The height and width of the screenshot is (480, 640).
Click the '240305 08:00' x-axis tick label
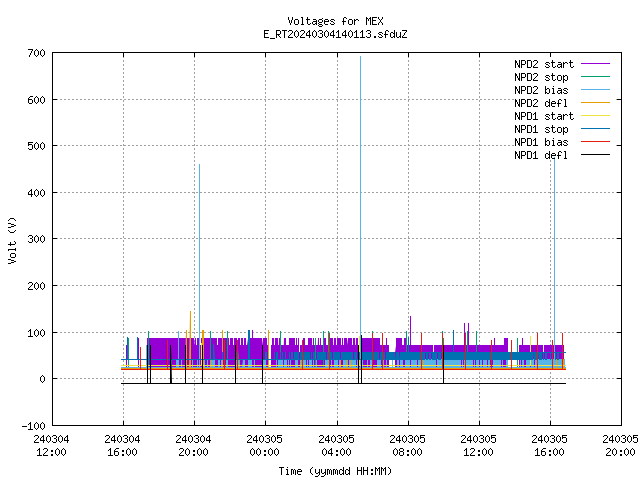tap(407, 446)
